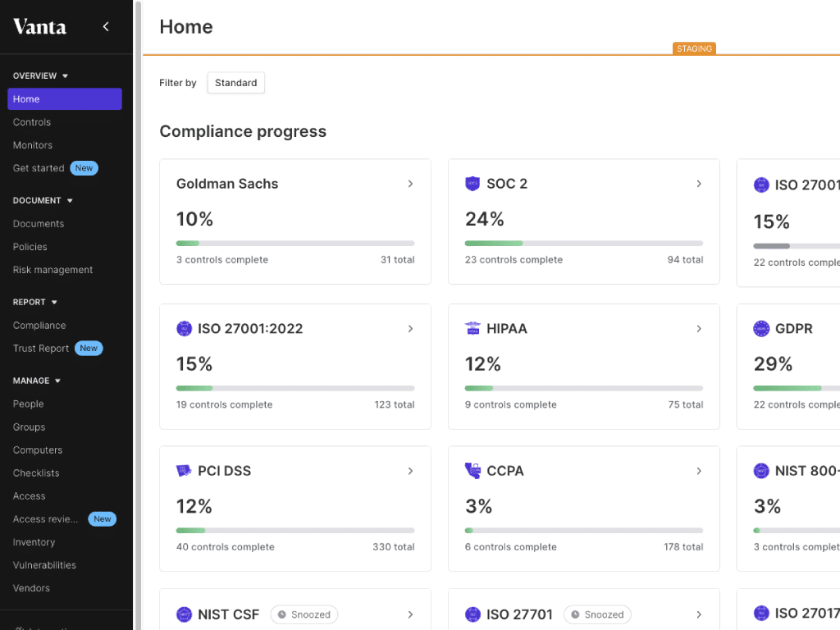The height and width of the screenshot is (630, 840).
Task: Open the Trust Report page
Action: 40,348
